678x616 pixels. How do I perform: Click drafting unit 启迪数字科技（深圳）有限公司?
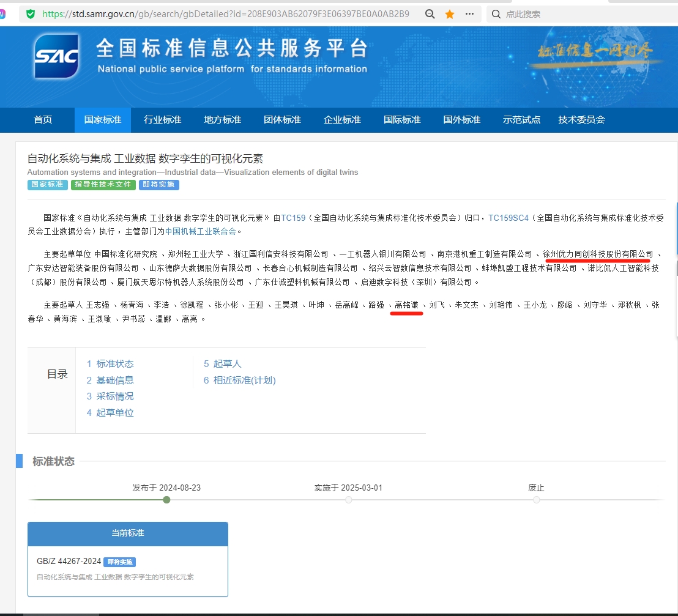[416, 282]
